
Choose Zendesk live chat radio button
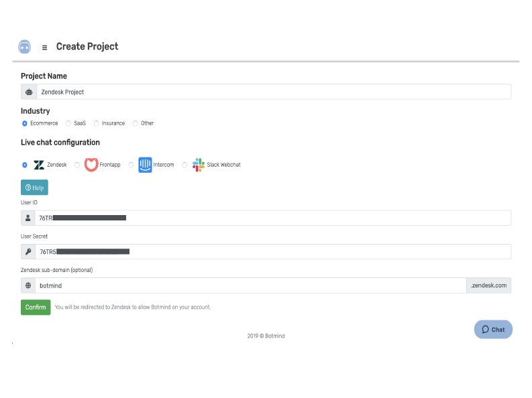coord(25,165)
